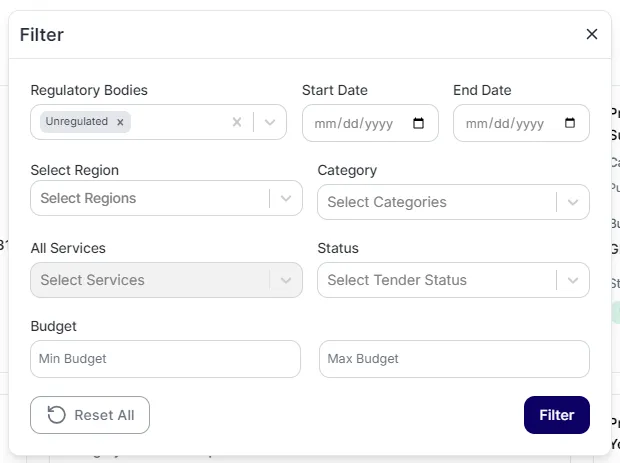The height and width of the screenshot is (463, 620).
Task: Expand the Select Services dropdown chevron
Action: 286,280
